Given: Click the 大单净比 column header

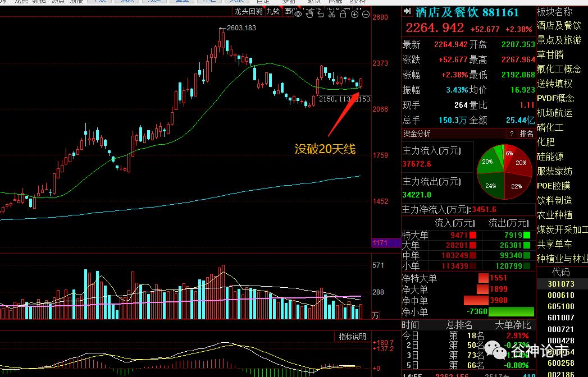Looking at the screenshot, I should coord(513,325).
